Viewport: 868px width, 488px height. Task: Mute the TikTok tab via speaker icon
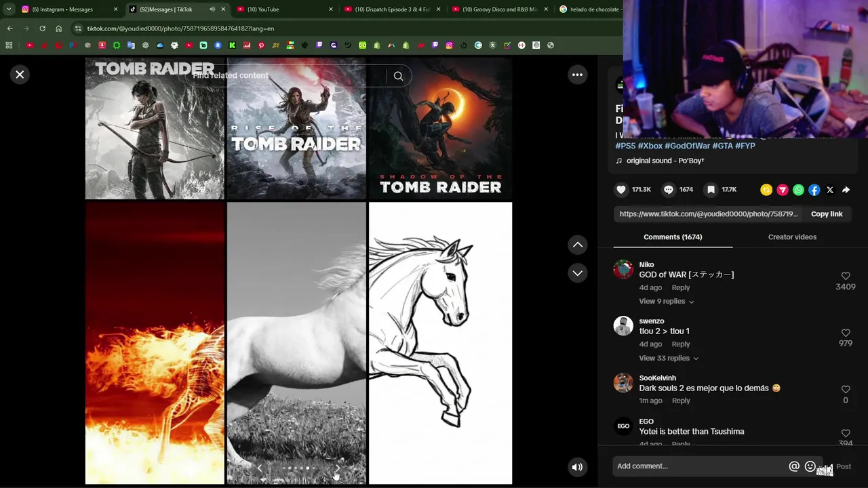pyautogui.click(x=212, y=9)
